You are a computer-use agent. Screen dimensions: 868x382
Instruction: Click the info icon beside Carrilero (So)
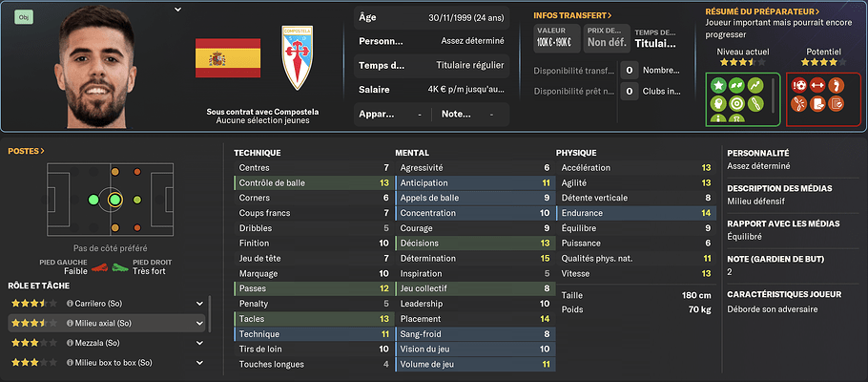click(70, 304)
